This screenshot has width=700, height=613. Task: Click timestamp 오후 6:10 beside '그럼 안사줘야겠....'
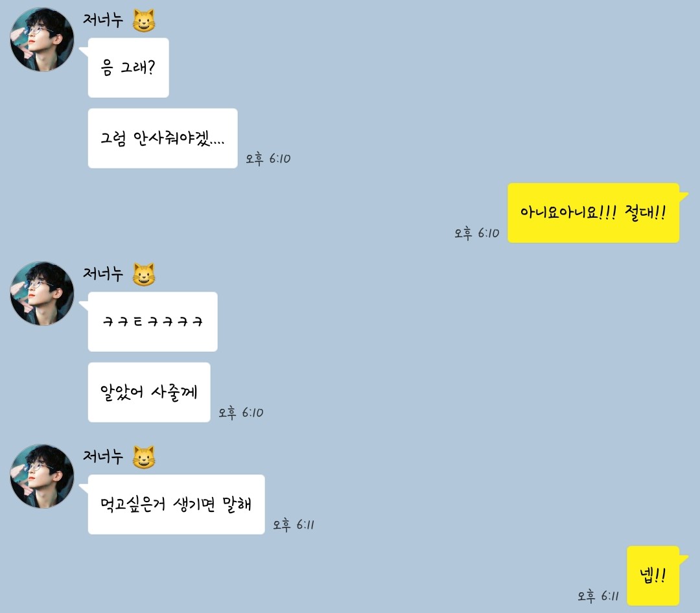tap(268, 159)
